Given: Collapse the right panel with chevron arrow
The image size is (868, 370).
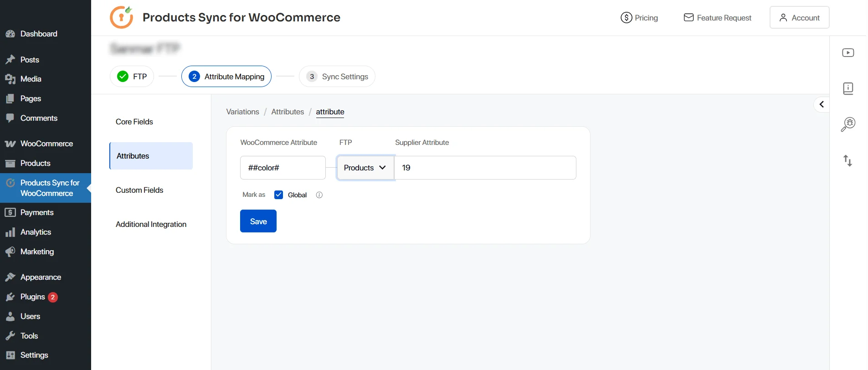Looking at the screenshot, I should [822, 104].
